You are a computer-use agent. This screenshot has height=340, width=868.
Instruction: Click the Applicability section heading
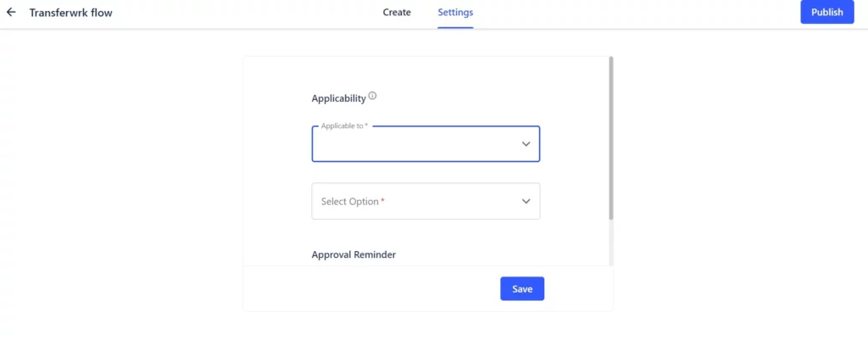[339, 98]
